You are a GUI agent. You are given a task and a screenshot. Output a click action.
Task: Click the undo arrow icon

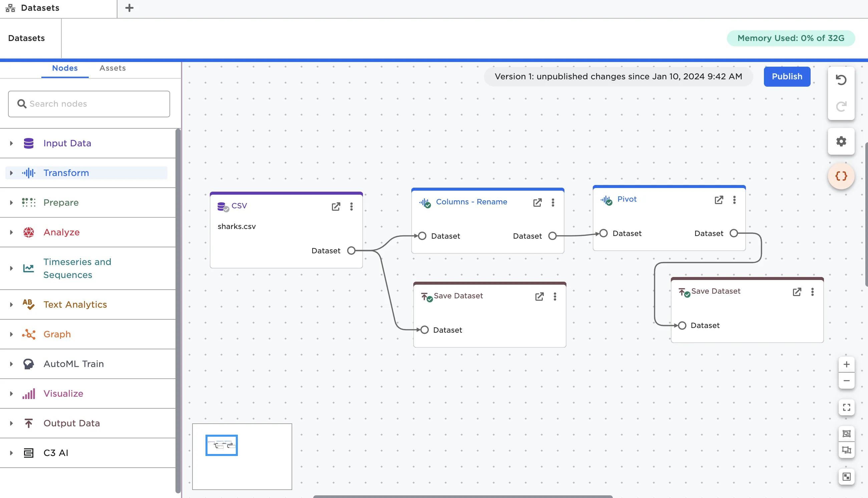coord(841,80)
